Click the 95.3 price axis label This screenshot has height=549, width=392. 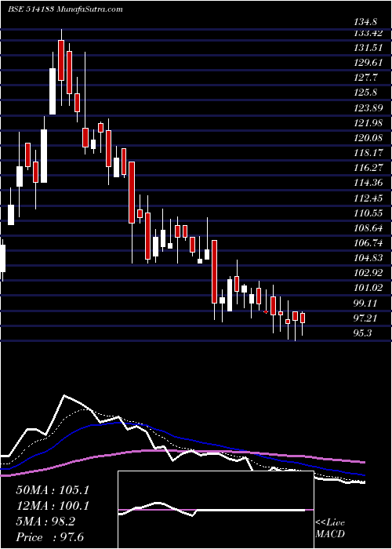[363, 333]
